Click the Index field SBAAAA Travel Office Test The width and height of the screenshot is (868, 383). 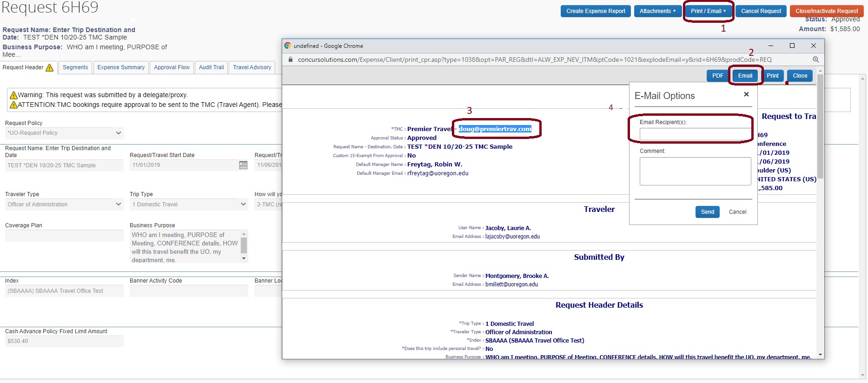64,291
